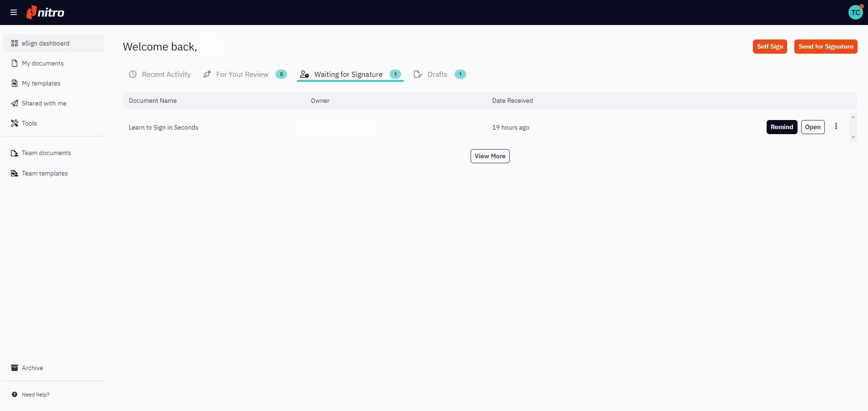
Task: Click the TC account avatar
Action: point(856,12)
